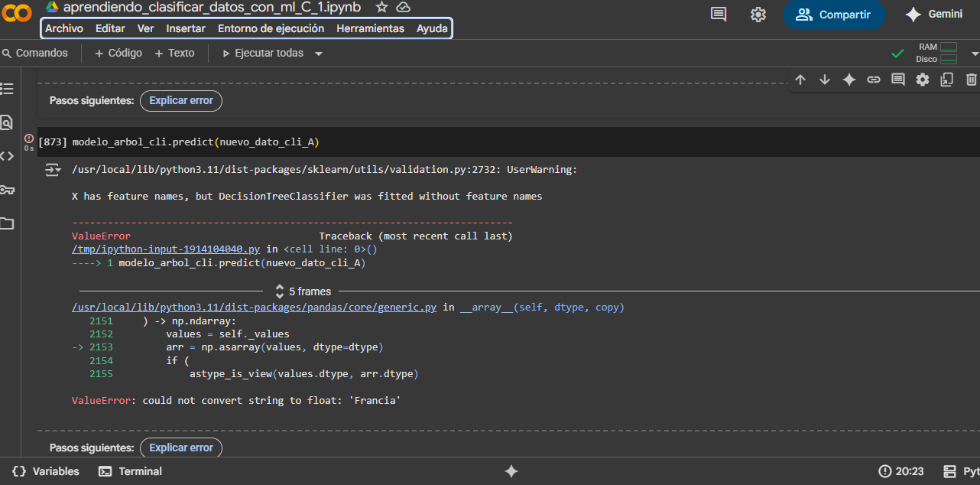Move cell down with the arrow icon
Image resolution: width=980 pixels, height=485 pixels.
coord(825,80)
